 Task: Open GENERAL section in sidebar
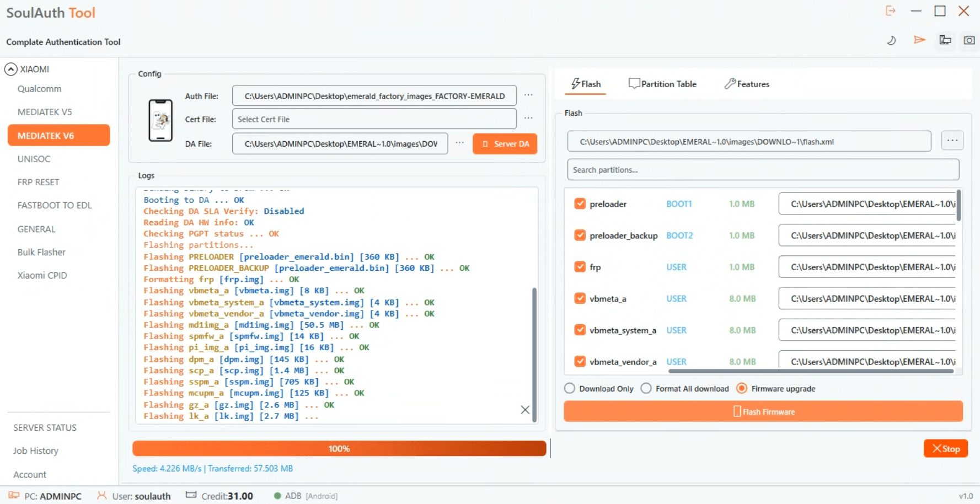pos(36,229)
